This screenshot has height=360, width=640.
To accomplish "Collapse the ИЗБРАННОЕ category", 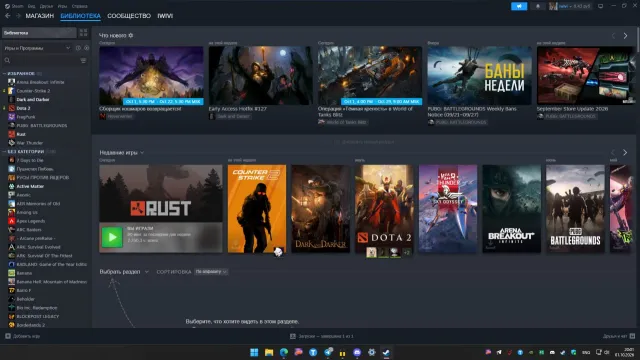I will pos(4,73).
